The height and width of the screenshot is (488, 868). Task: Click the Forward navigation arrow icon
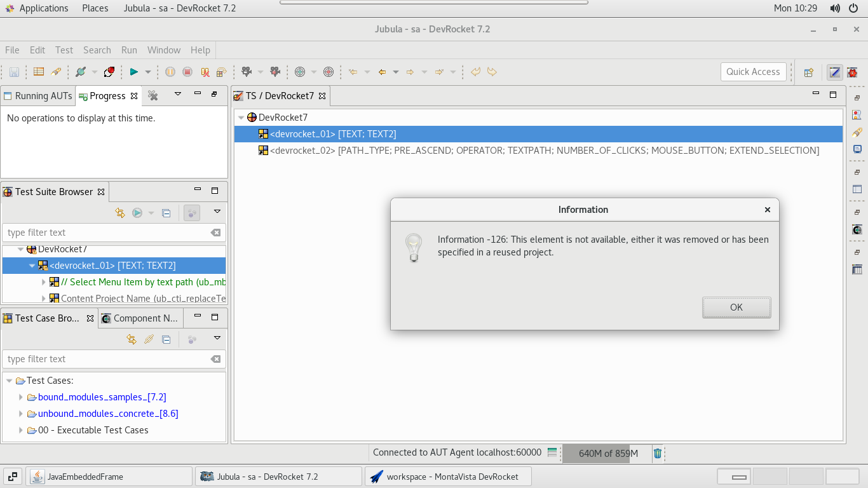410,72
